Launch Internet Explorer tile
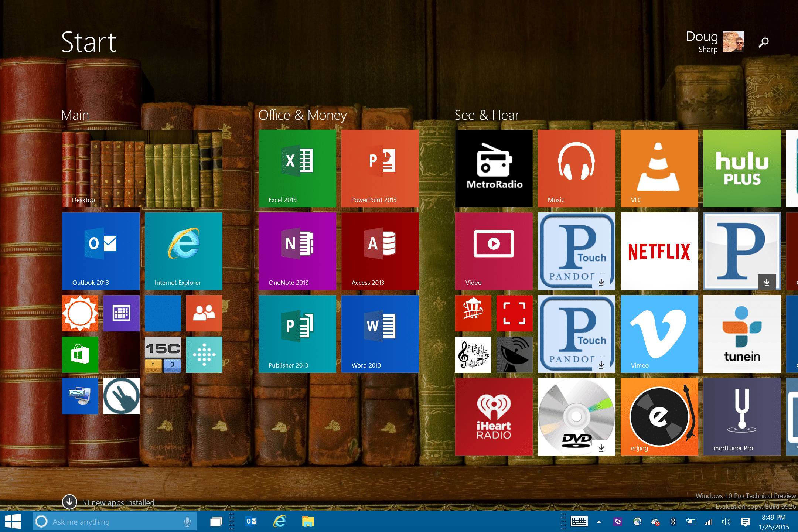 pos(184,251)
